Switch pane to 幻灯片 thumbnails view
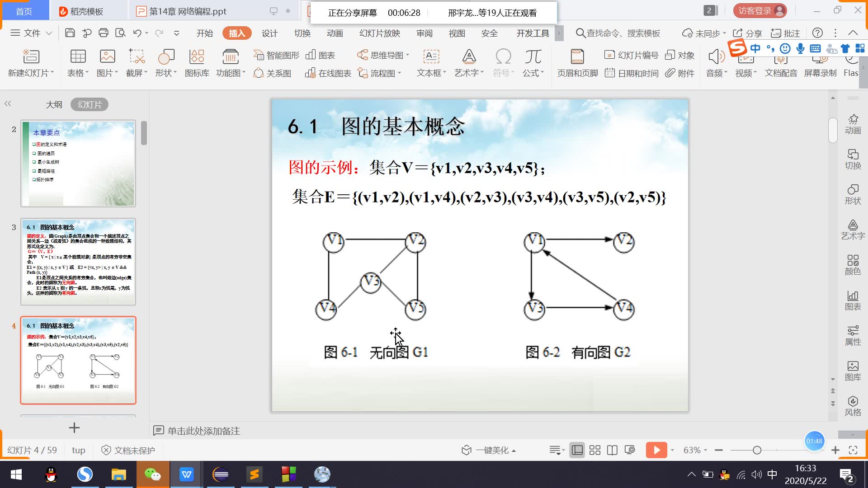 [x=90, y=104]
